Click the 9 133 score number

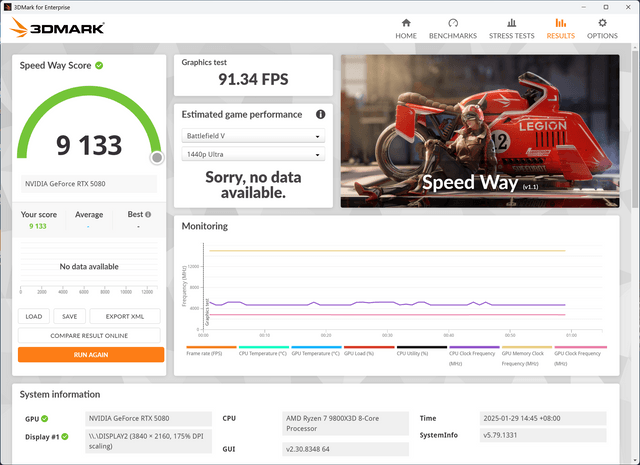(89, 145)
